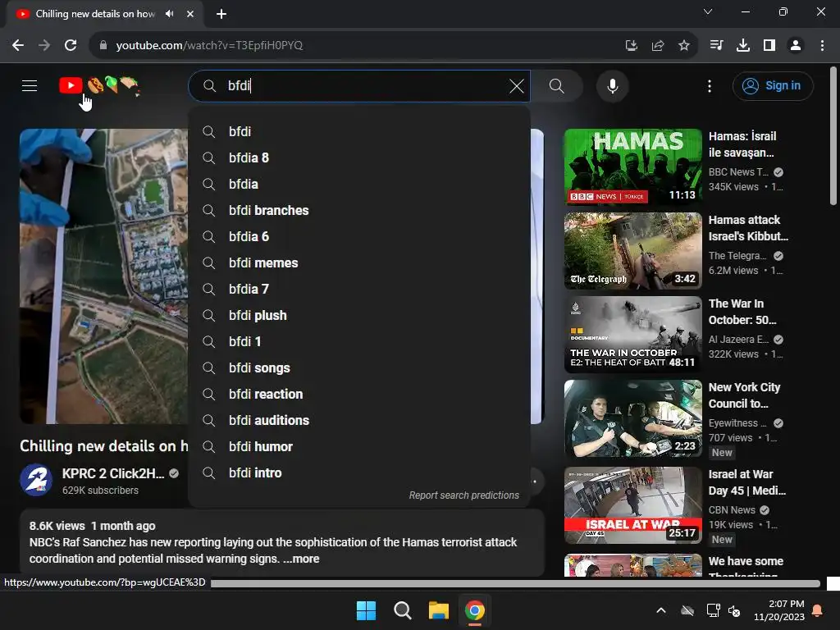The height and width of the screenshot is (630, 840).
Task: Select the 'bfdia 7' suggestion
Action: click(359, 290)
